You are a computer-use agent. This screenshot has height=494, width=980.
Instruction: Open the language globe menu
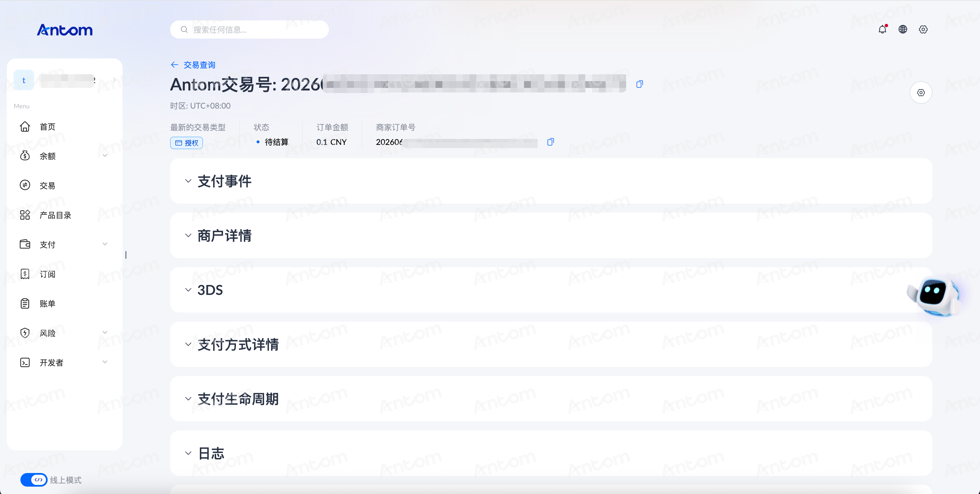pyautogui.click(x=903, y=29)
